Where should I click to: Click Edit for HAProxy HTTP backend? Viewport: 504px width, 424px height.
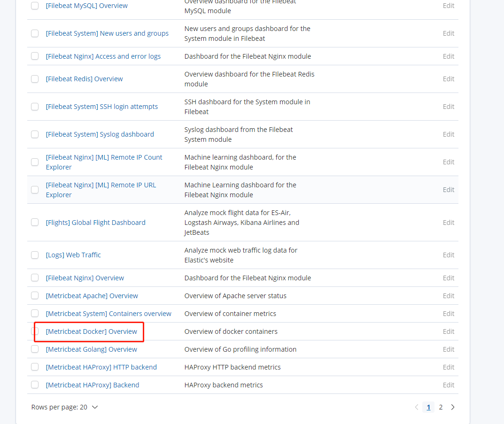click(x=449, y=367)
